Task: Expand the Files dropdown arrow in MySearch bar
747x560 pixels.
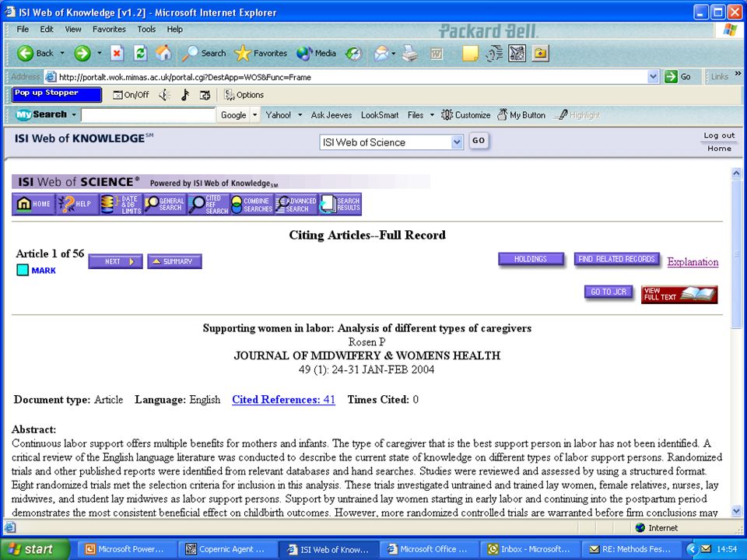Action: click(x=432, y=115)
